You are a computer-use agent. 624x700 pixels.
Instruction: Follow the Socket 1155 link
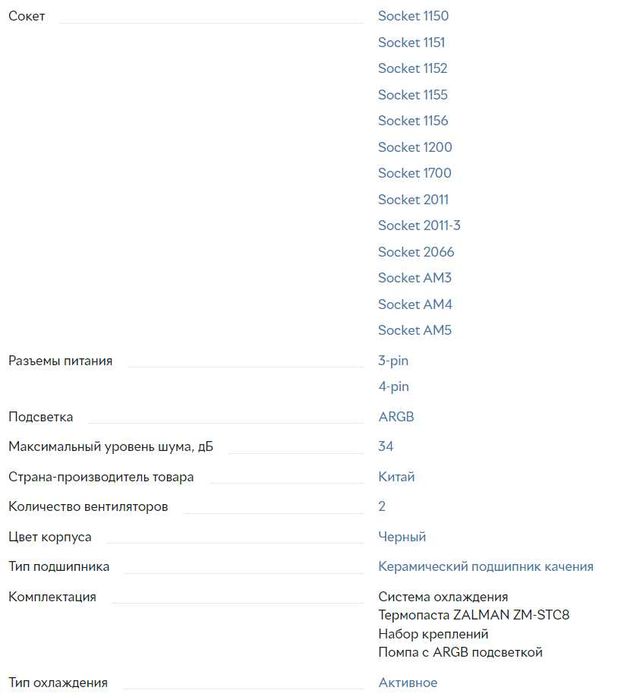[412, 95]
